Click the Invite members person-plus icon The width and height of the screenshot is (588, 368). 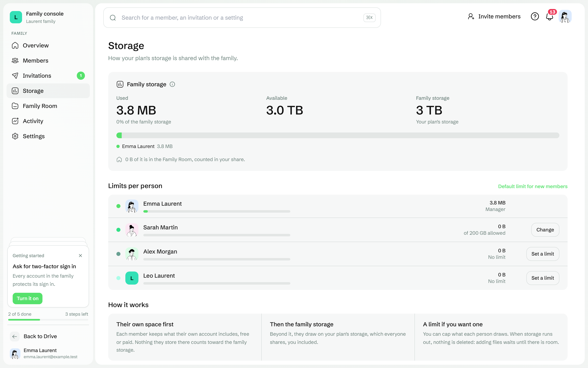(x=471, y=17)
